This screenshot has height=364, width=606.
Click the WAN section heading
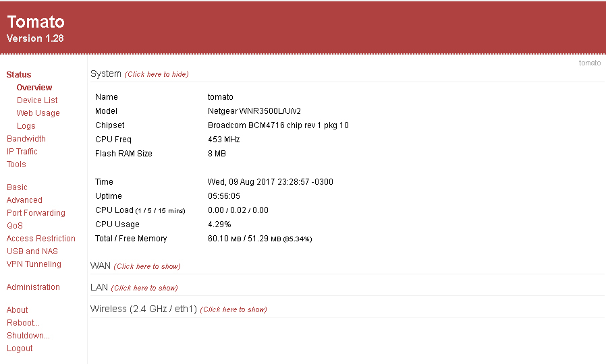tap(101, 266)
